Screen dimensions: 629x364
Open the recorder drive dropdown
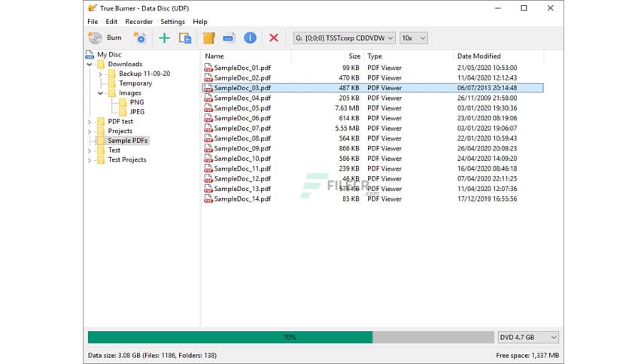[343, 38]
